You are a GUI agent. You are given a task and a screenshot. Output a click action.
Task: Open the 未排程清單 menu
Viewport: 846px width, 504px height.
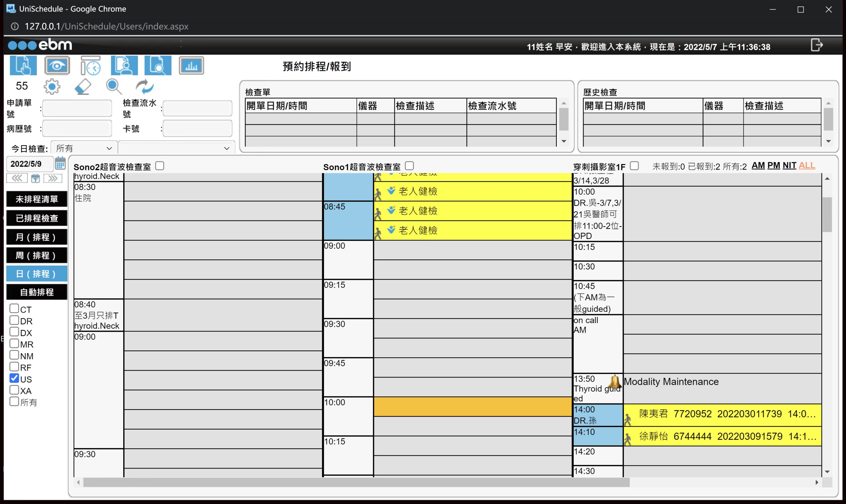coord(37,199)
